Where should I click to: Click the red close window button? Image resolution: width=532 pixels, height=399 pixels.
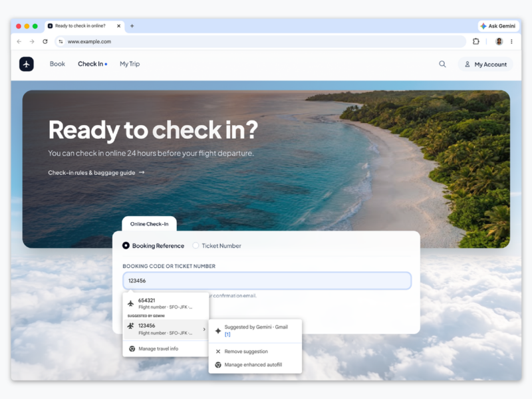click(19, 26)
